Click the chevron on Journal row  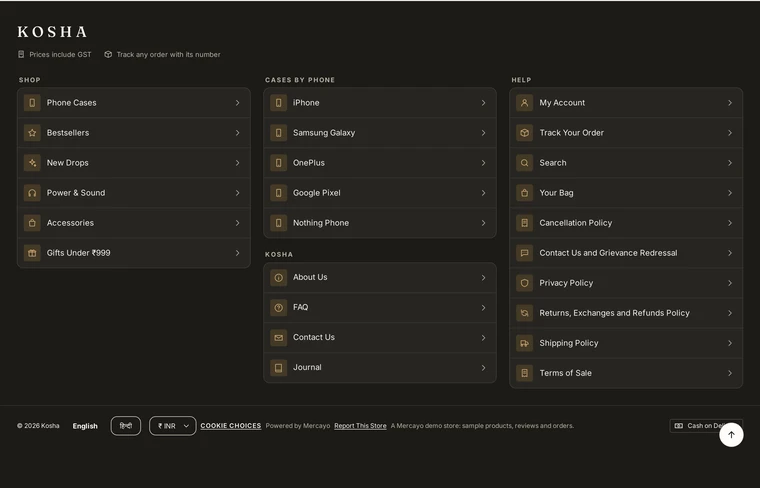pyautogui.click(x=483, y=368)
